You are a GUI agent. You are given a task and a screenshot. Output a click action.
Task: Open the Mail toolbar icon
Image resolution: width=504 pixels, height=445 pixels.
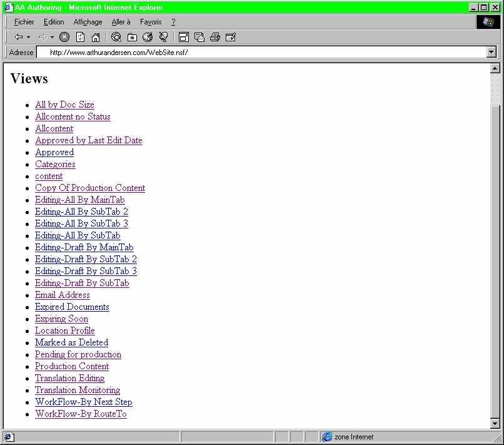click(199, 37)
